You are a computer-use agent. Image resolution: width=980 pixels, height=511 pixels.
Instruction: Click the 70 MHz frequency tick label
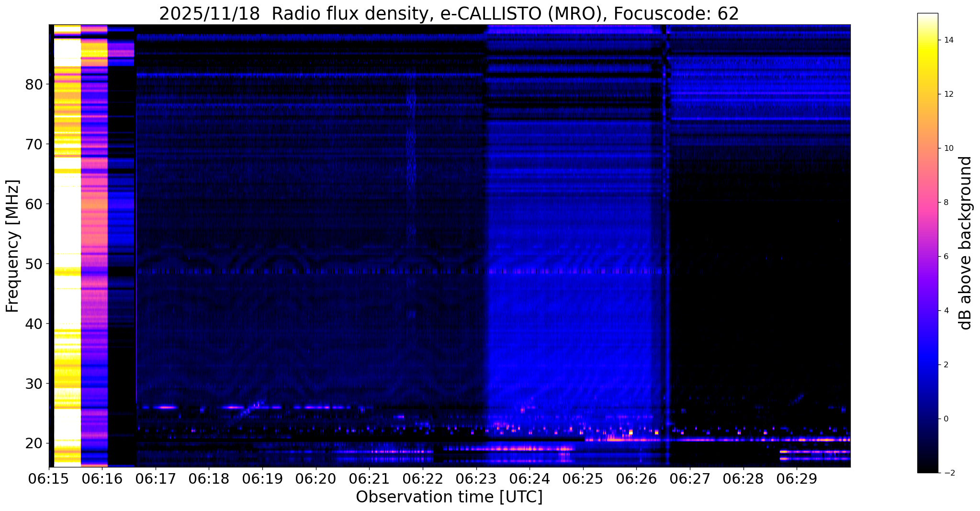click(x=34, y=144)
